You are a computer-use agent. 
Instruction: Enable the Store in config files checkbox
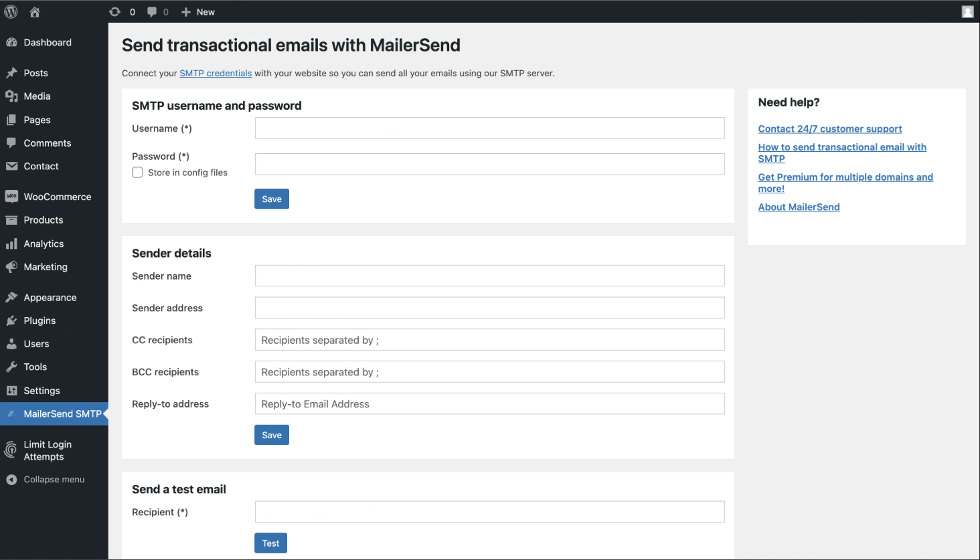[137, 172]
